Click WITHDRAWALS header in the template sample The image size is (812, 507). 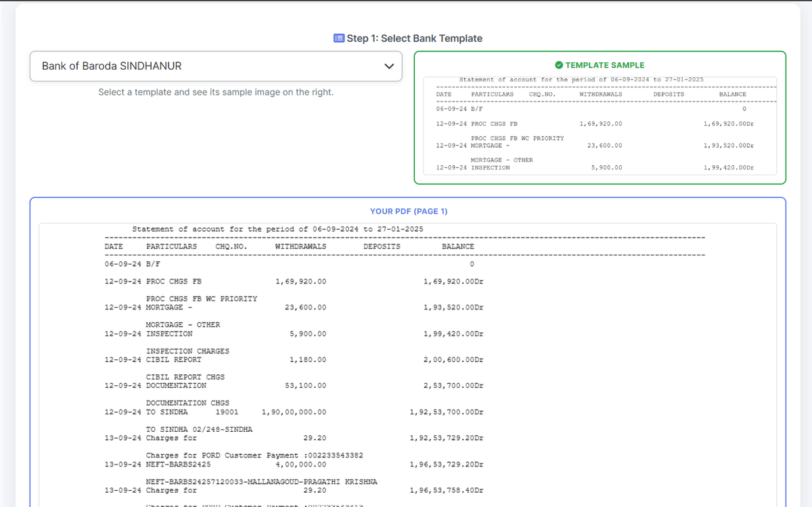pos(601,94)
